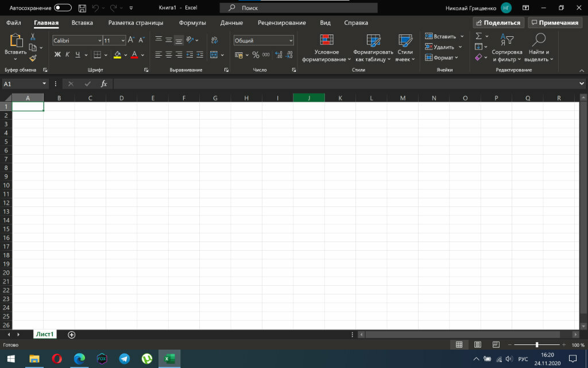Click the Copy icon in clipboard group

33,48
